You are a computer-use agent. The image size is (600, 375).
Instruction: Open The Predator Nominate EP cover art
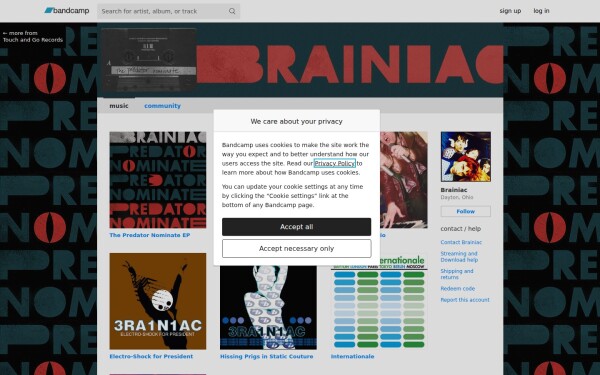point(158,180)
